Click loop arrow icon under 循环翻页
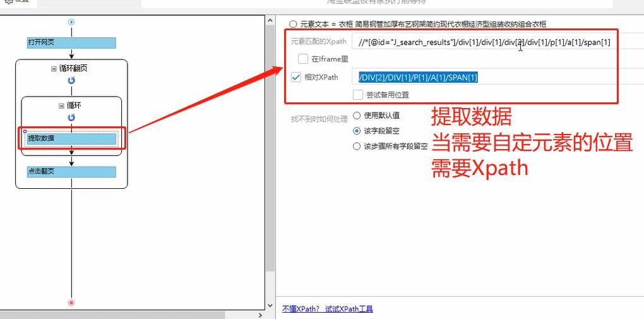The image size is (644, 319). [71, 81]
